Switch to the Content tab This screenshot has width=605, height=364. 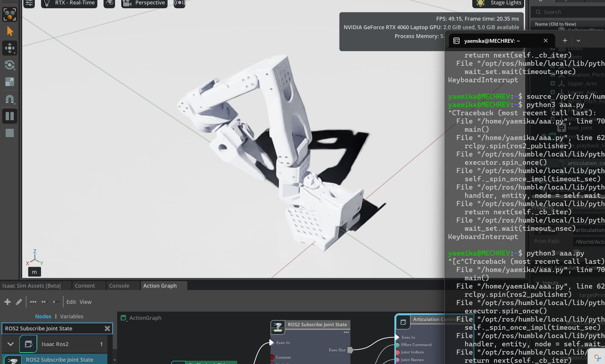pyautogui.click(x=85, y=286)
